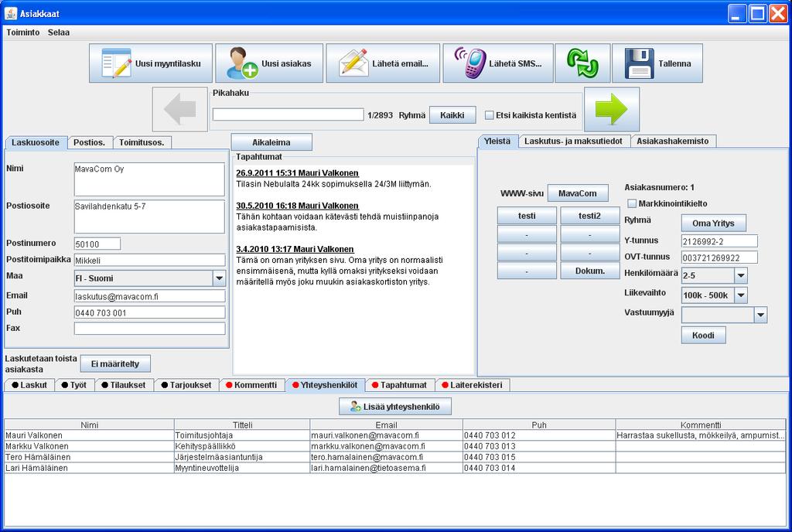Switch to the Toimitusos. tab

click(x=142, y=142)
